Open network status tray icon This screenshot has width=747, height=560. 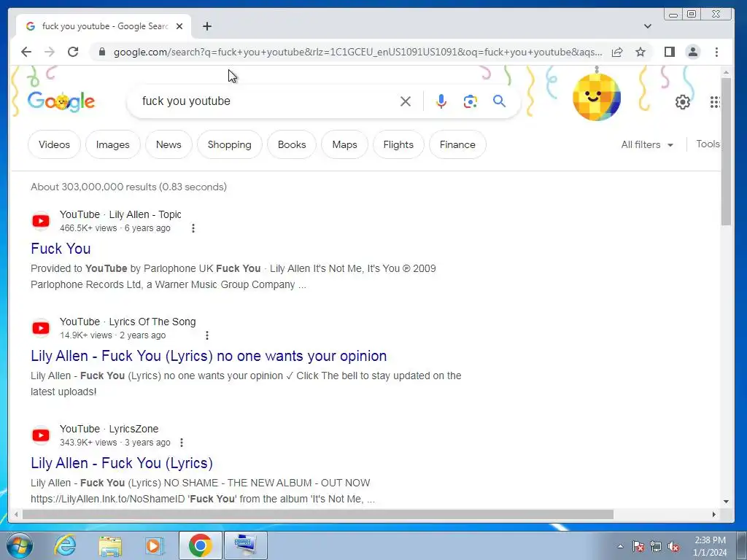coord(656,546)
